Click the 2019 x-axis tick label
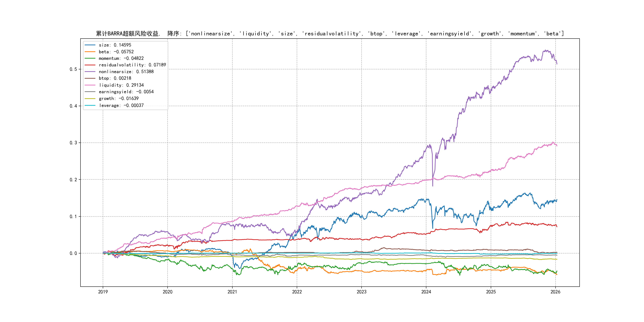This screenshot has height=322, width=644. coord(103,292)
